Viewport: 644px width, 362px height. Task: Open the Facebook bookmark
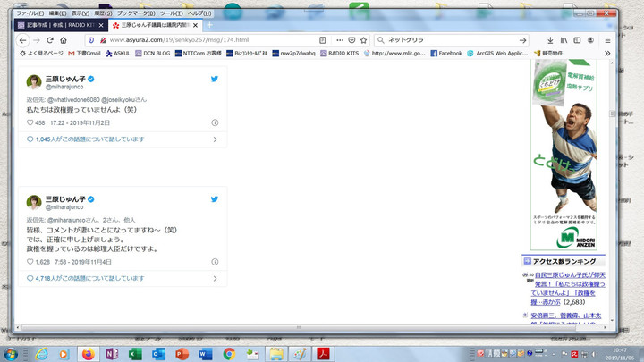(x=446, y=54)
